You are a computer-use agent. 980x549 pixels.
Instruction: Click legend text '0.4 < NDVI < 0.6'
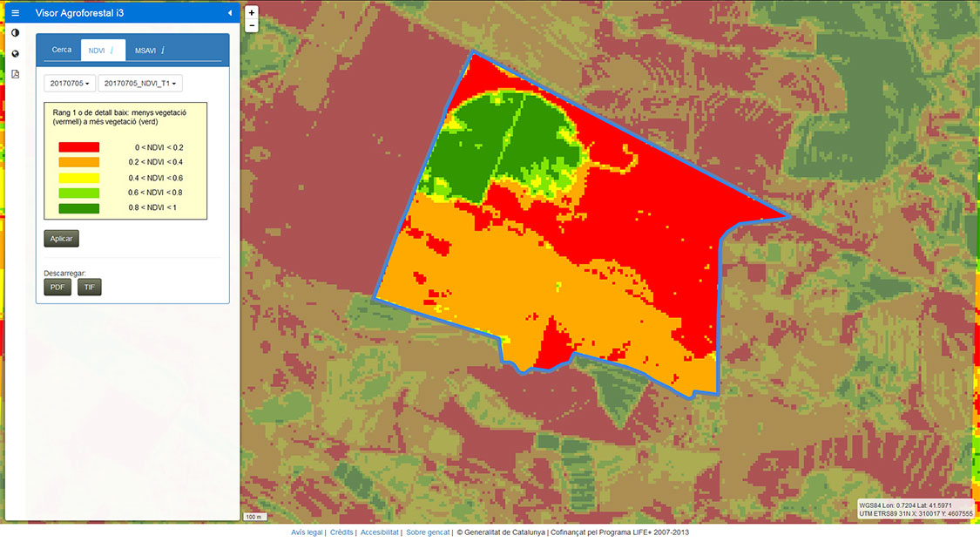pos(156,178)
